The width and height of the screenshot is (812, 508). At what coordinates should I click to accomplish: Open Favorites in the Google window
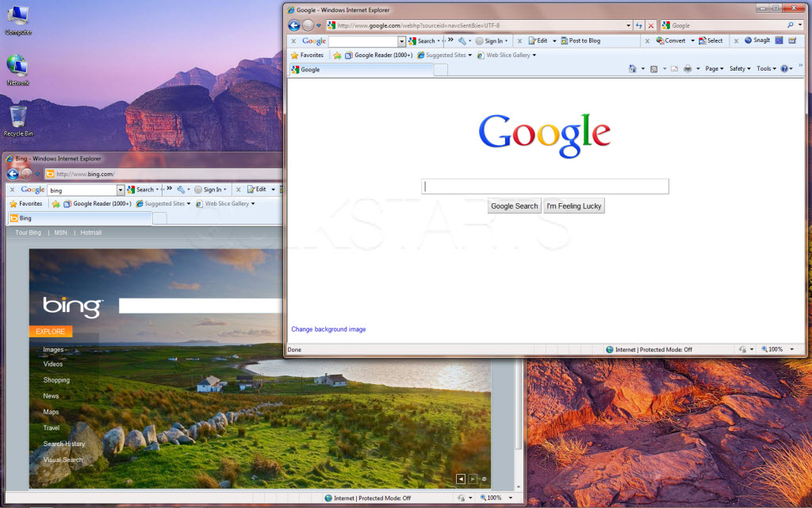click(307, 55)
